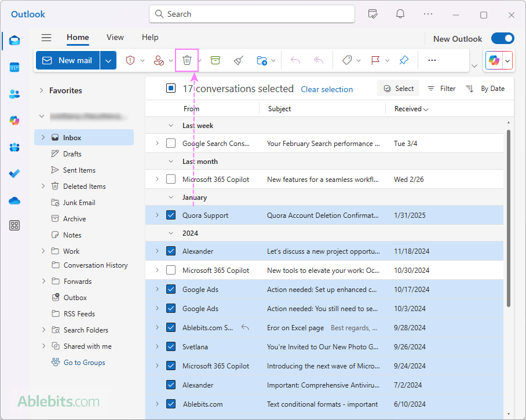Click the New mail button

click(x=68, y=61)
